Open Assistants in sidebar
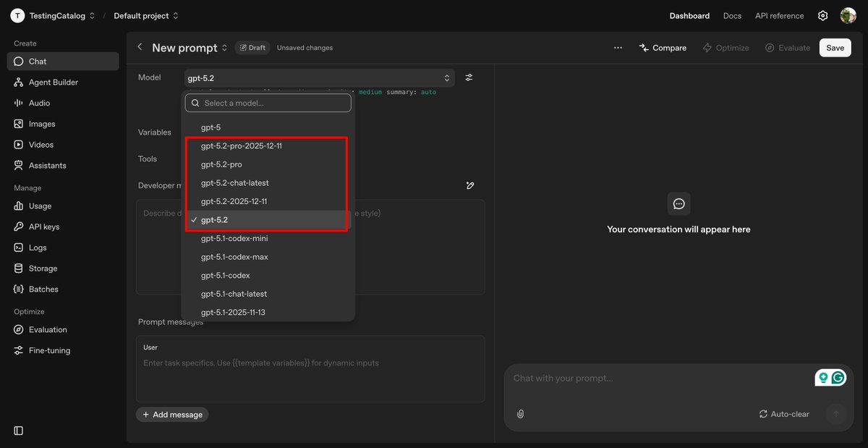This screenshot has width=868, height=448. point(63,166)
